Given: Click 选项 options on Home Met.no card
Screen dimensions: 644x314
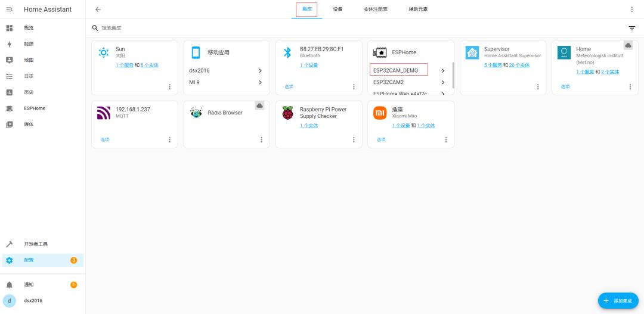Looking at the screenshot, I should tap(565, 86).
